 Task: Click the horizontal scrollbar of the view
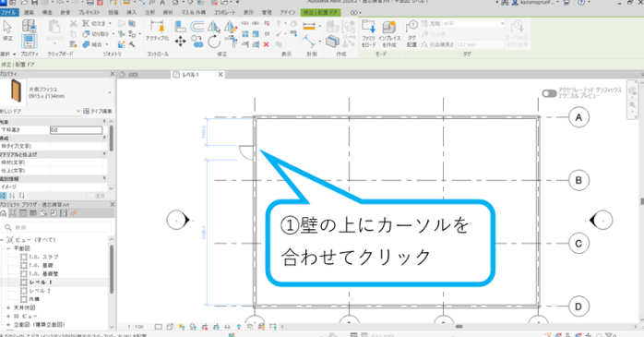459,327
